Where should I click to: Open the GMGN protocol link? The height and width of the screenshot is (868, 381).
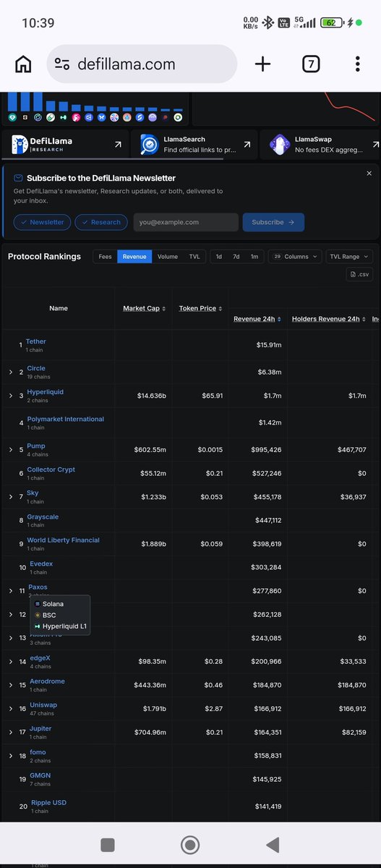click(x=40, y=775)
